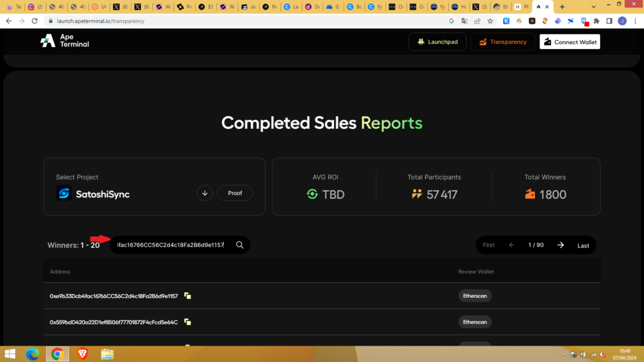Open the orange S-shaped extension icon

545,21
